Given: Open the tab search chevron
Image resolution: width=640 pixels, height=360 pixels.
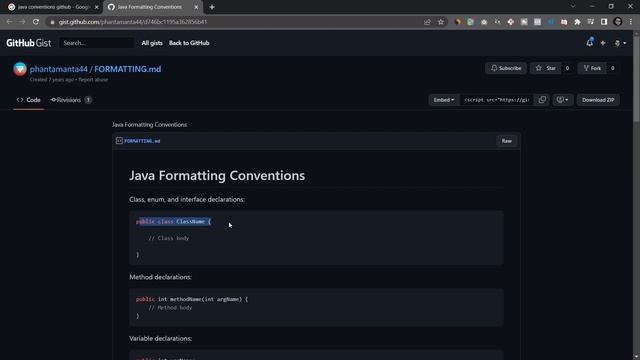Looking at the screenshot, I should 573,7.
